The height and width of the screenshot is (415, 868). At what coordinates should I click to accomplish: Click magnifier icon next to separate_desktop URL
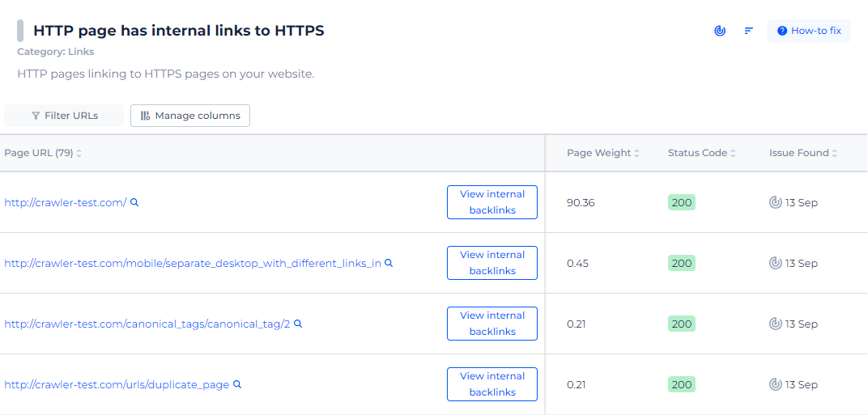tap(389, 264)
